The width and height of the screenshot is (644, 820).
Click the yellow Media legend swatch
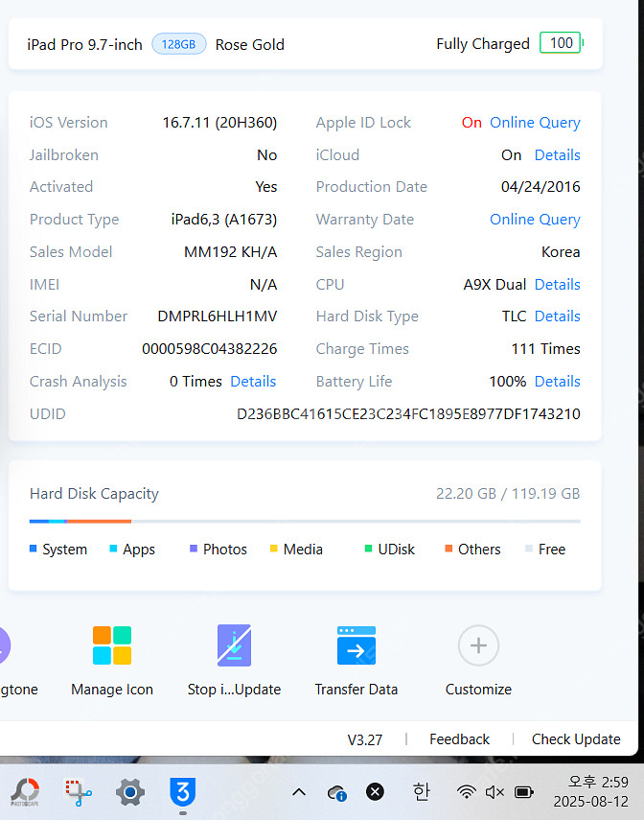point(273,549)
